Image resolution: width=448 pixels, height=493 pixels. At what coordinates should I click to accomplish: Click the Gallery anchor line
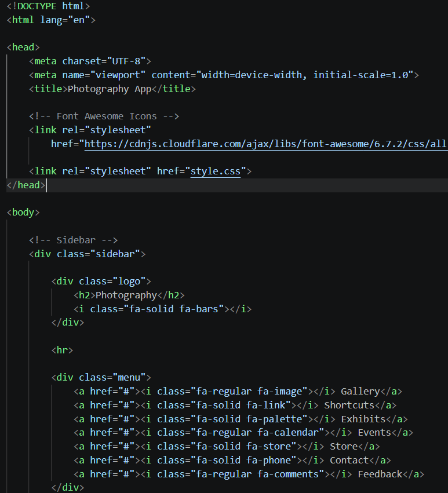[238, 392]
